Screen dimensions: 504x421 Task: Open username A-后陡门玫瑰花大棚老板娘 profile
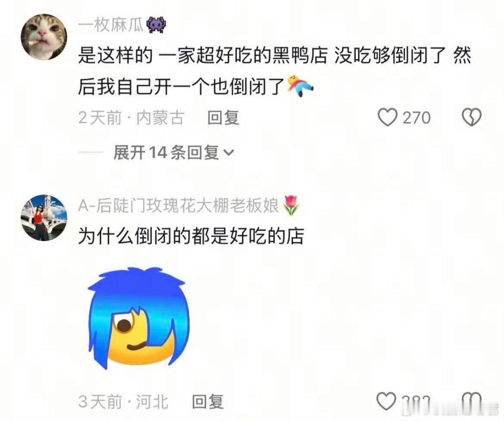[x=178, y=206]
